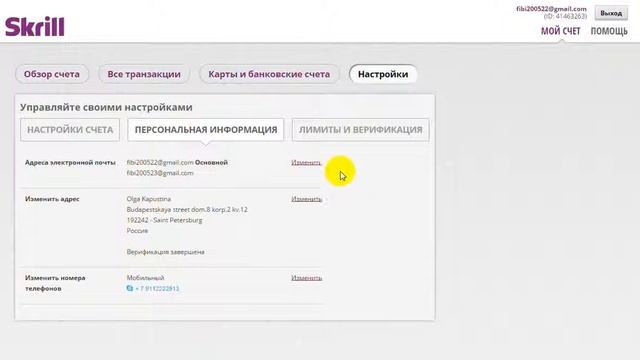Click Изменить link for phone numbers
The height and width of the screenshot is (360, 640).
pyautogui.click(x=307, y=278)
